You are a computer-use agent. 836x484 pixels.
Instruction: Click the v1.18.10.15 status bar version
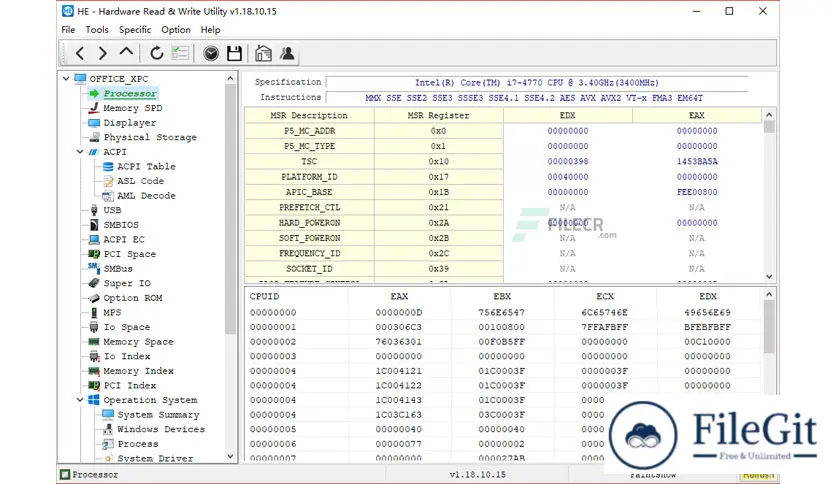click(478, 474)
